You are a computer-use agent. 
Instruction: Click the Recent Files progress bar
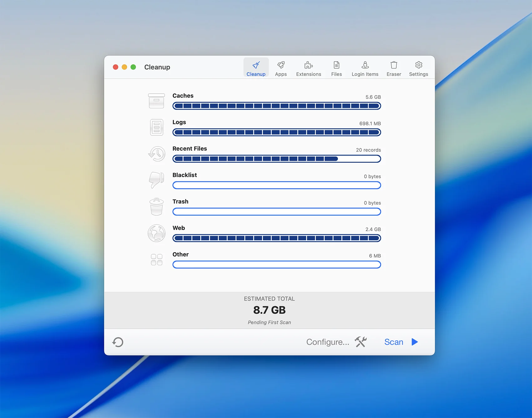[x=277, y=159]
